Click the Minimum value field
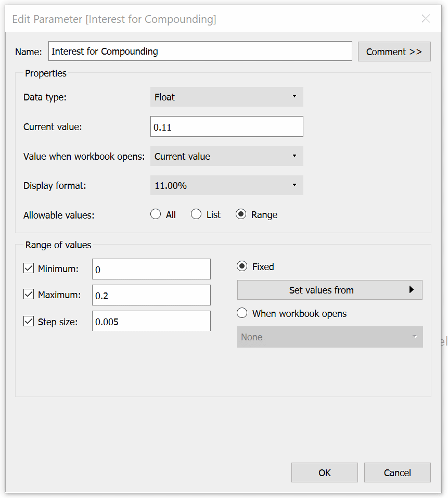Image resolution: width=448 pixels, height=498 pixels. [151, 270]
